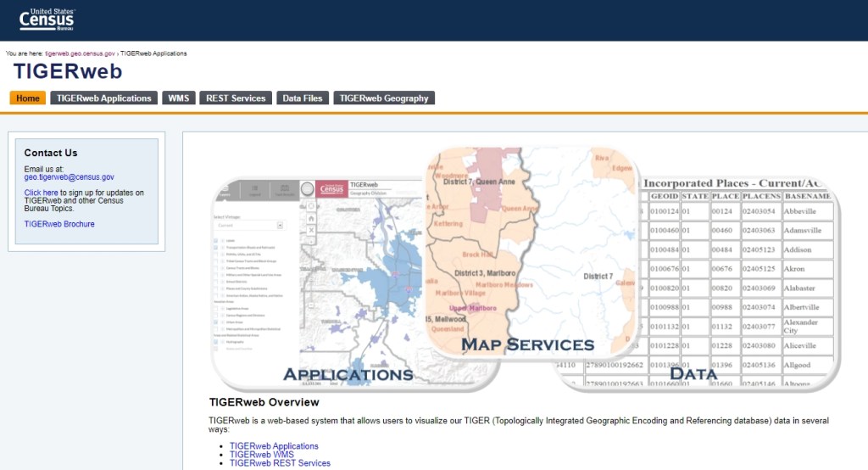Switch to the TIGERweb Applications tab
Screen dimensions: 868x470
103,98
